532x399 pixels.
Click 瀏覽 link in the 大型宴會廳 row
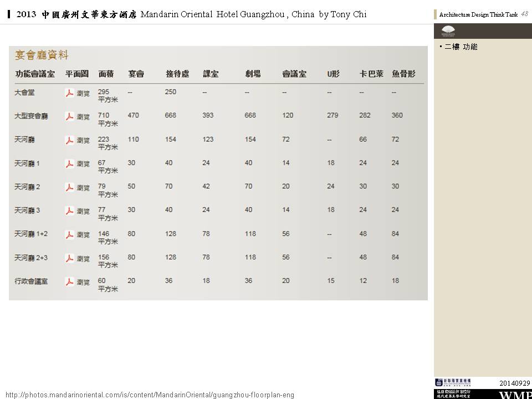click(83, 117)
